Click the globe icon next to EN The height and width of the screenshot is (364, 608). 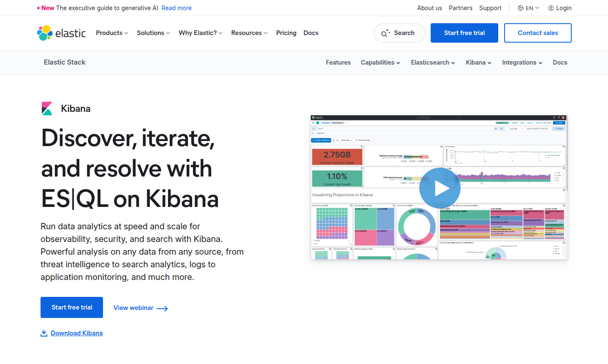[x=521, y=8]
